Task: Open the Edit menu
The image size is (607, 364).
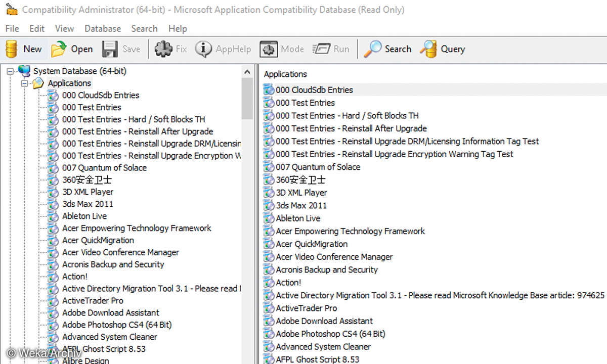Action: 37,28
